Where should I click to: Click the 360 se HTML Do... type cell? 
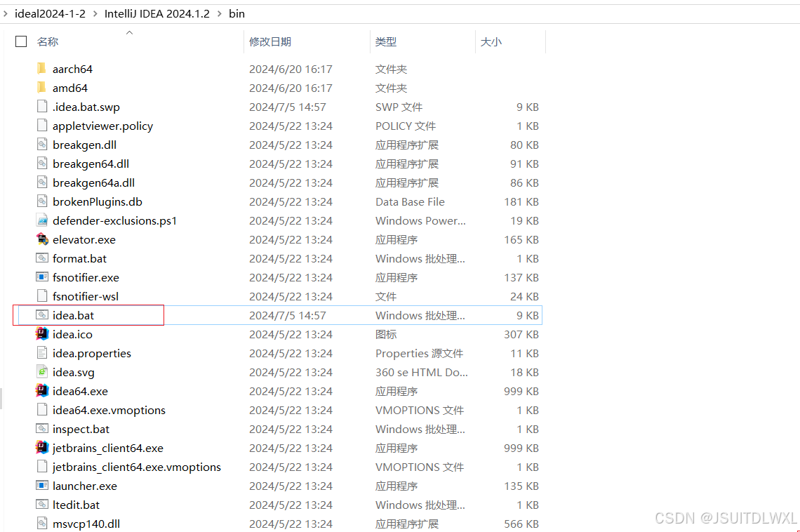point(422,372)
